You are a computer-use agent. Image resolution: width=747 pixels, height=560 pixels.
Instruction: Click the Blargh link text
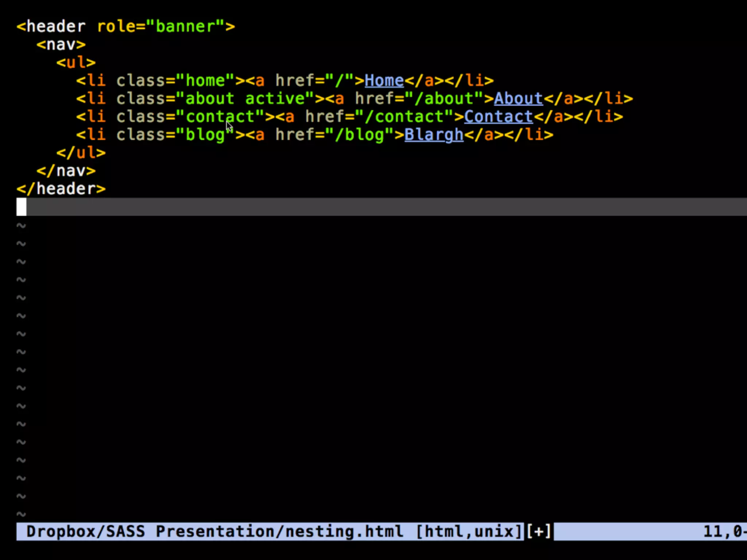434,135
